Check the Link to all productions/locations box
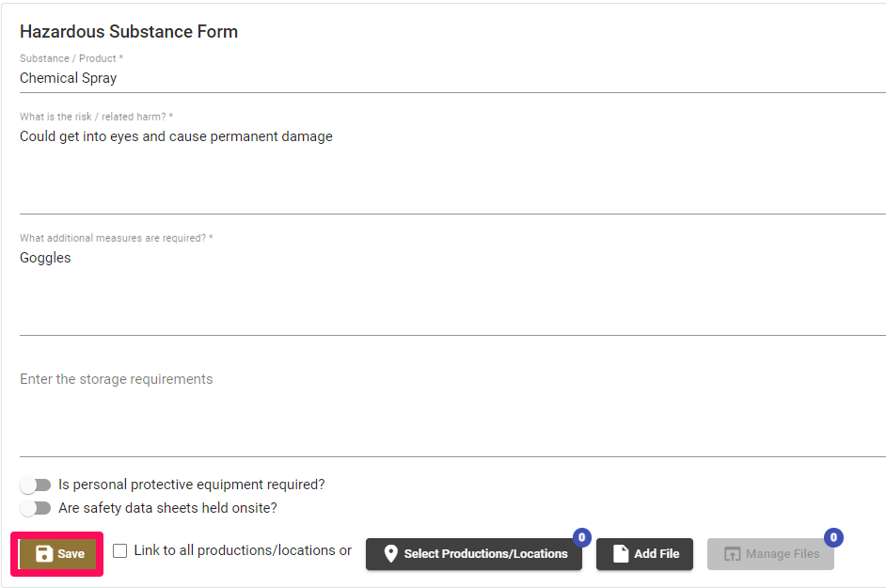 coord(119,550)
